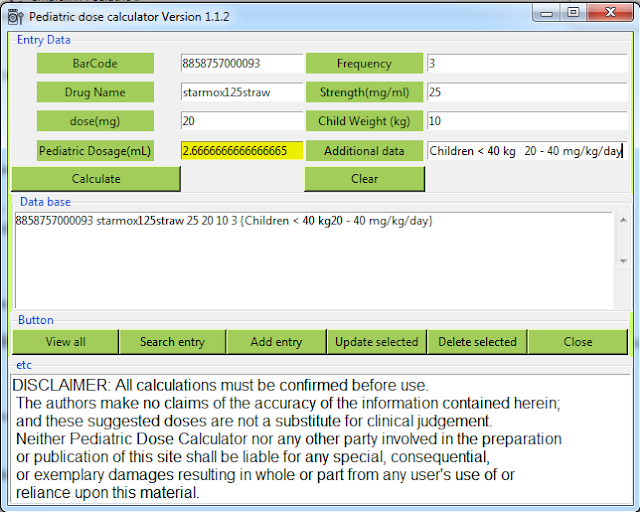Click the DISCLAIMER text area
640x512 pixels.
pos(321,439)
